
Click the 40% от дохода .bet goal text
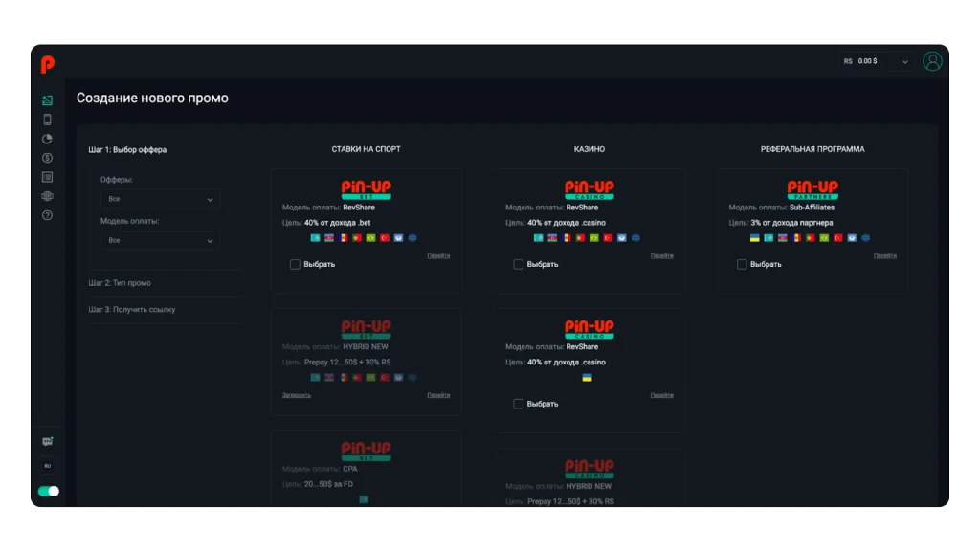[338, 223]
